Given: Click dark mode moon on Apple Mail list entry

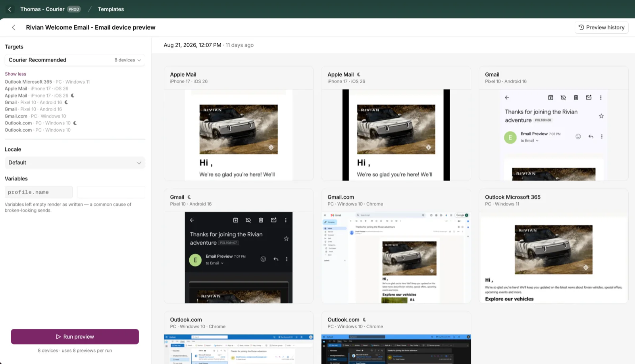Looking at the screenshot, I should point(73,96).
